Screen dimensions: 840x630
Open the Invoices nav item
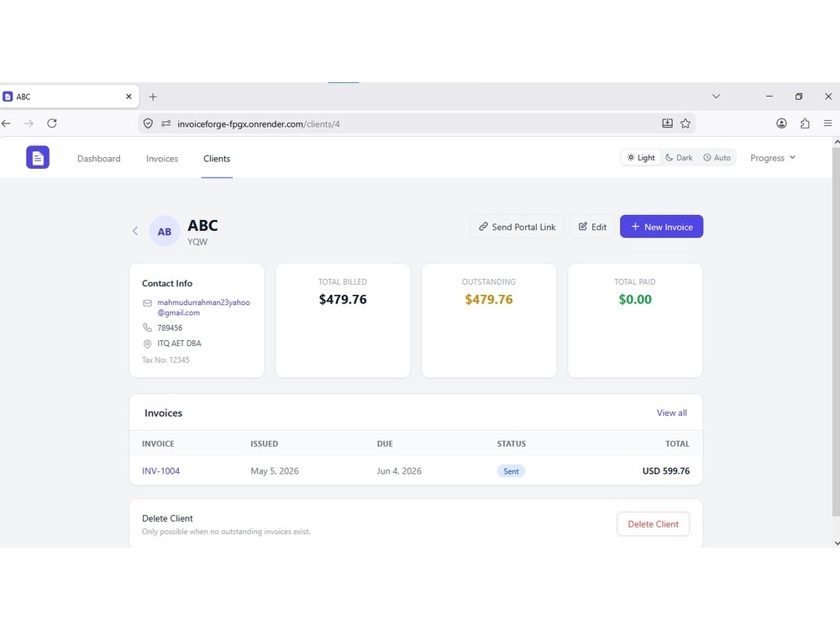(162, 159)
